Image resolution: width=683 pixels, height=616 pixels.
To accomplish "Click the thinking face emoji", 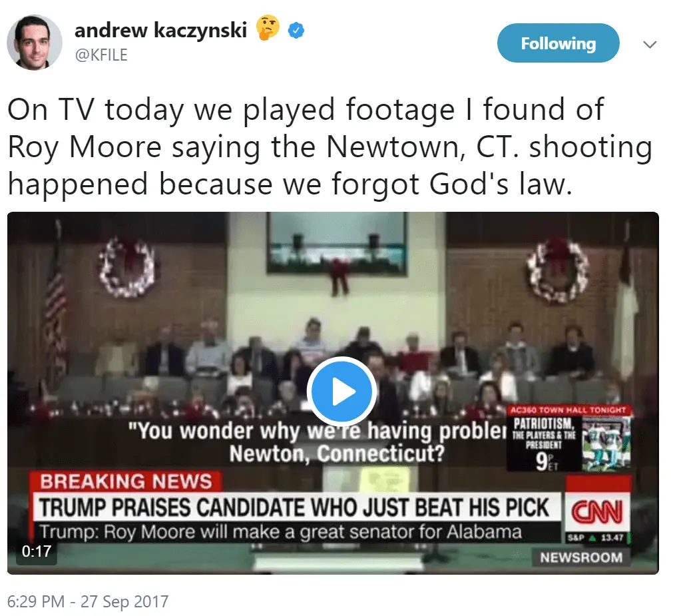I will click(268, 28).
